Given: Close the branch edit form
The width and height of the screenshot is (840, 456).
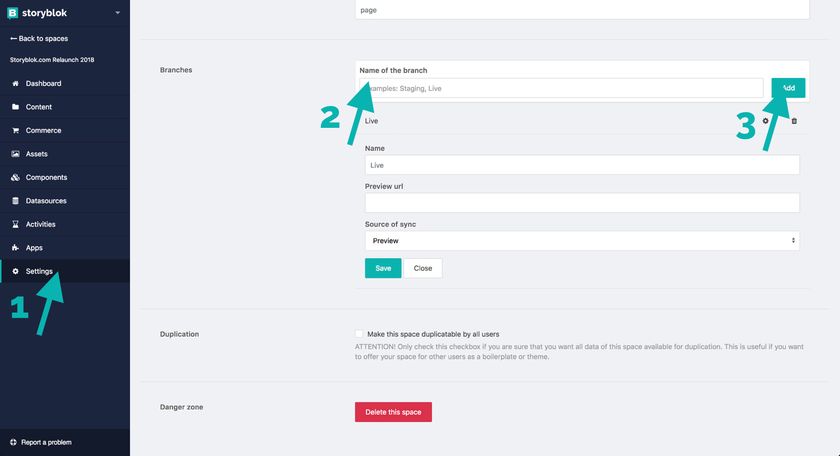Looking at the screenshot, I should point(423,268).
